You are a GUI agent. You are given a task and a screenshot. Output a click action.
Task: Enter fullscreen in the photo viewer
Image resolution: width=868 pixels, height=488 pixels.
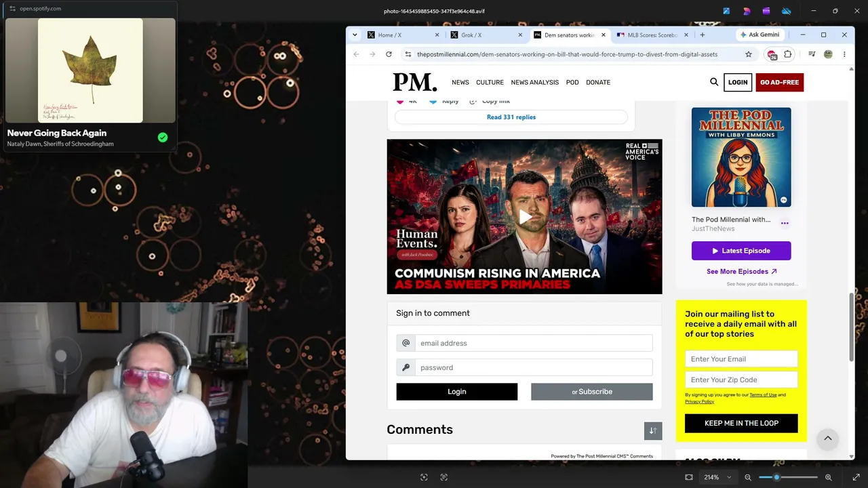click(856, 477)
